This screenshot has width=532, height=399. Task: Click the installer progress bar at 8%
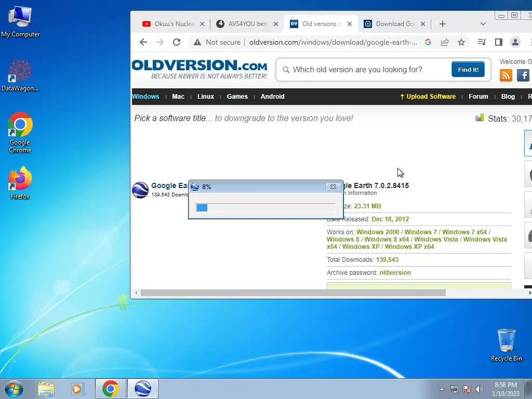[265, 208]
